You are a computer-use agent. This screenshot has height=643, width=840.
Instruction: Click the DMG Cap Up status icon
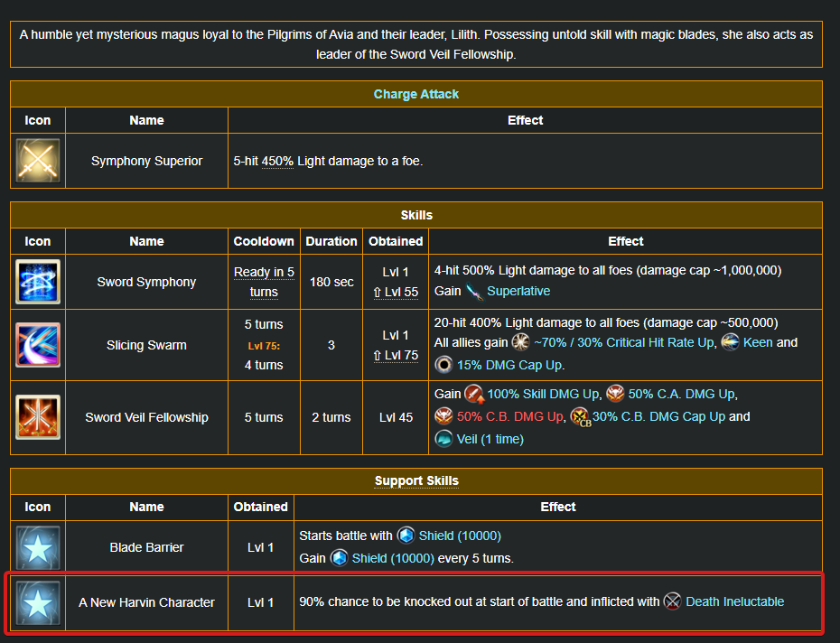click(443, 365)
